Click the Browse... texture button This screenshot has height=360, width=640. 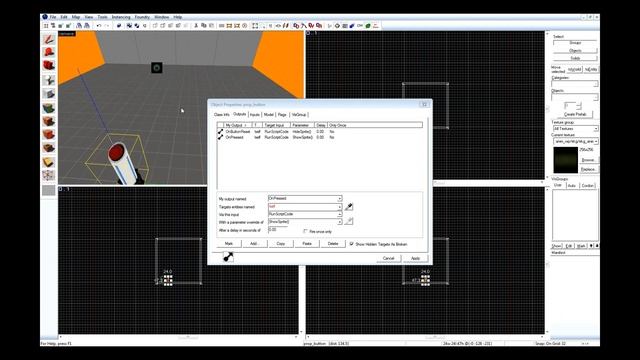click(588, 160)
